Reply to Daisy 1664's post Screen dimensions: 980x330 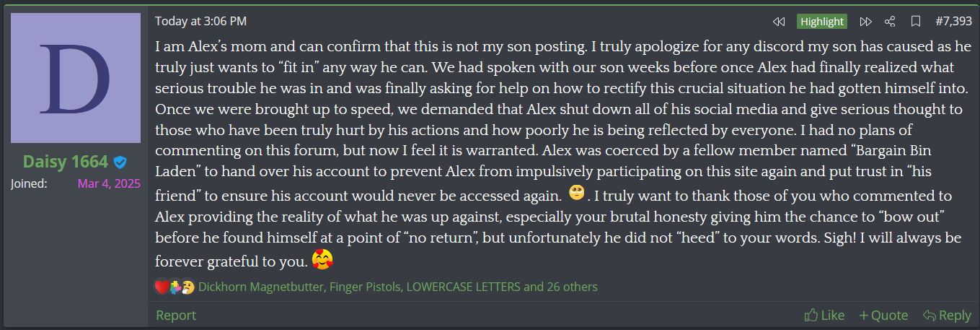(x=947, y=315)
